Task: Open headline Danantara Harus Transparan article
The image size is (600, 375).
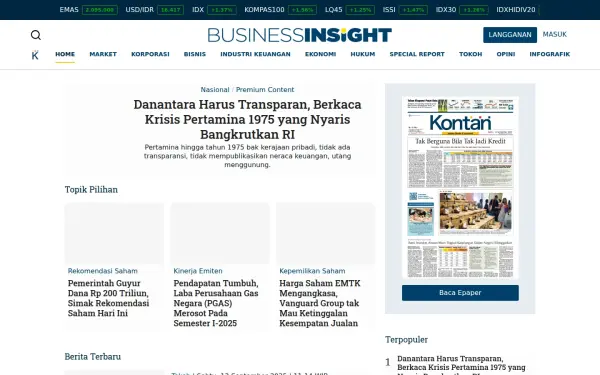Action: coord(247,119)
